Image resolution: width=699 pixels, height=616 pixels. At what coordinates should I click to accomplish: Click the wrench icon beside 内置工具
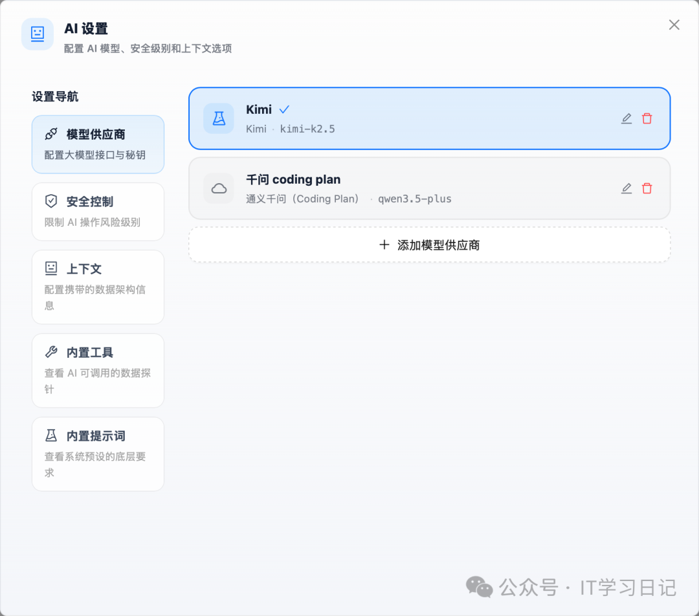51,352
